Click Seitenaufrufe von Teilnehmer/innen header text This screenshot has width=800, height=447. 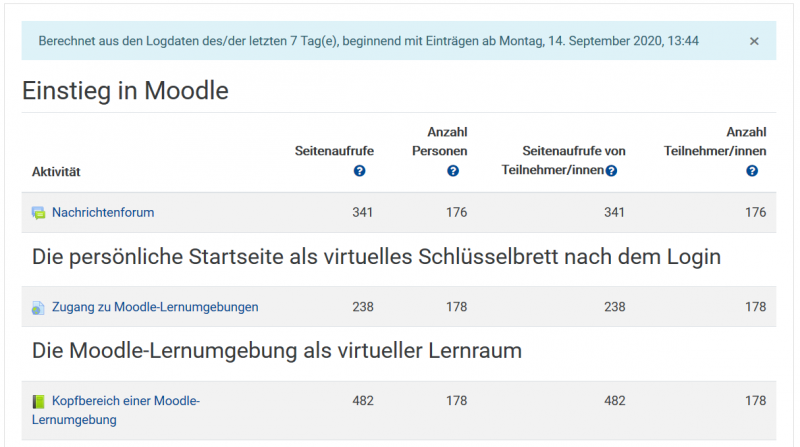[563, 160]
